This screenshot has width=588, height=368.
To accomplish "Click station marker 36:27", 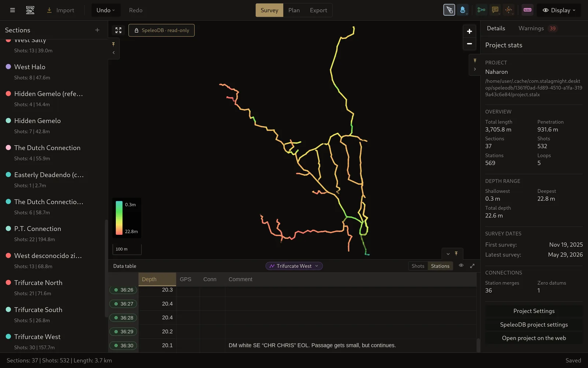I will [123, 304].
